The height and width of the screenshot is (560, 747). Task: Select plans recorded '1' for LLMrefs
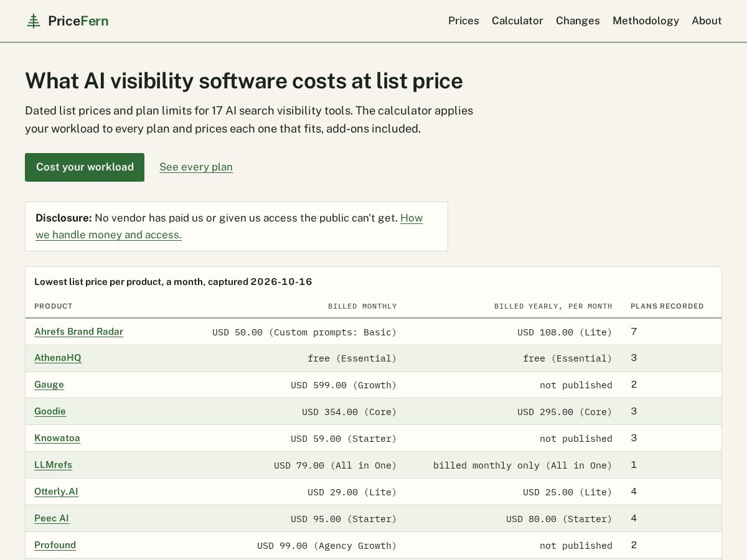point(634,465)
